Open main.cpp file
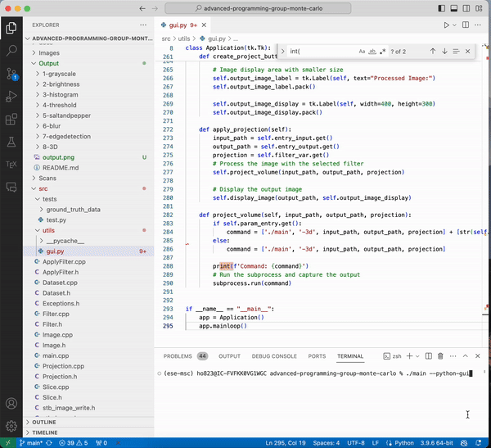 click(56, 355)
